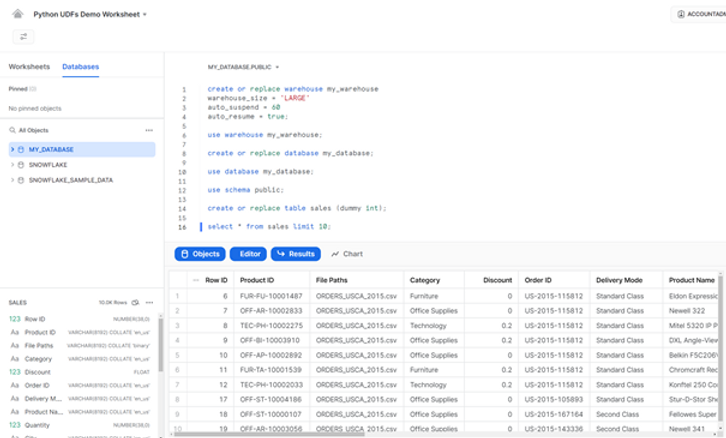Click the 'LARGE' warehouse size value
The width and height of the screenshot is (726, 438).
click(295, 98)
